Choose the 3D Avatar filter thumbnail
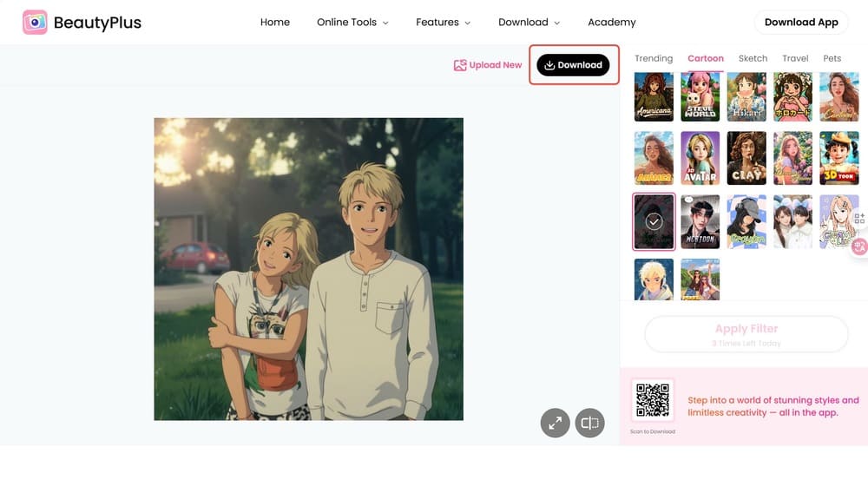 (700, 158)
